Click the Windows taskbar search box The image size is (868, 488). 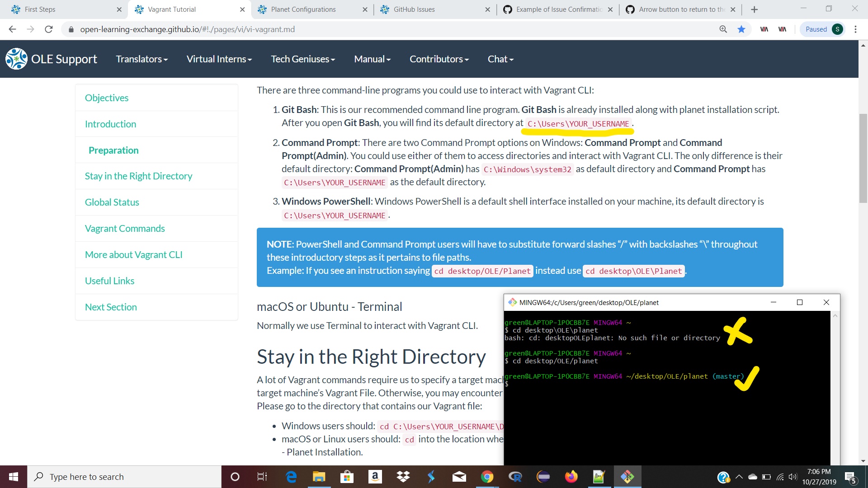click(x=124, y=477)
